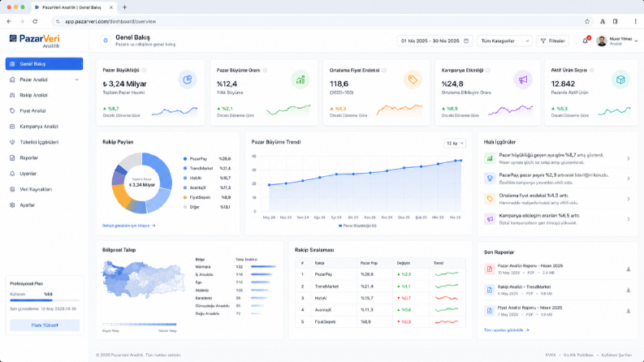Open Ayarlar in the sidebar

tap(44, 205)
